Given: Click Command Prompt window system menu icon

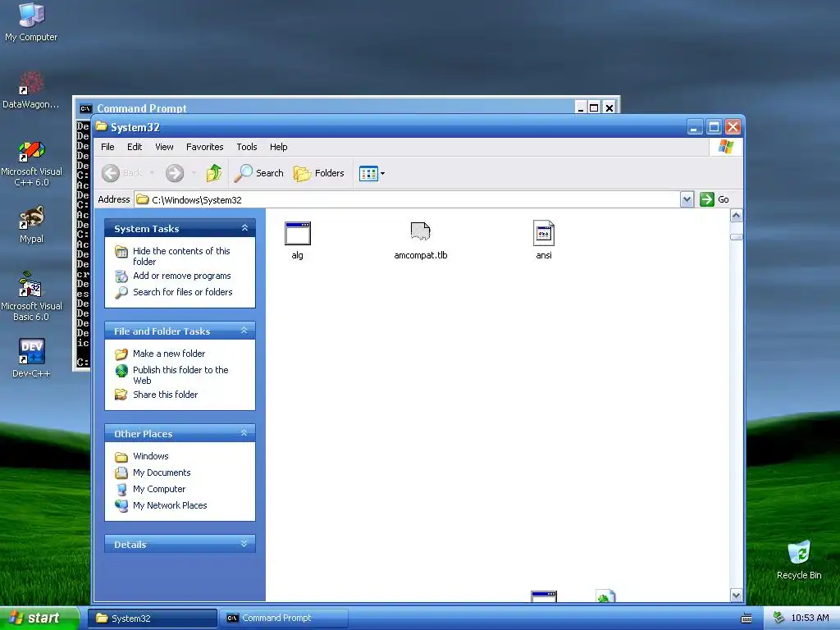Looking at the screenshot, I should tap(85, 109).
